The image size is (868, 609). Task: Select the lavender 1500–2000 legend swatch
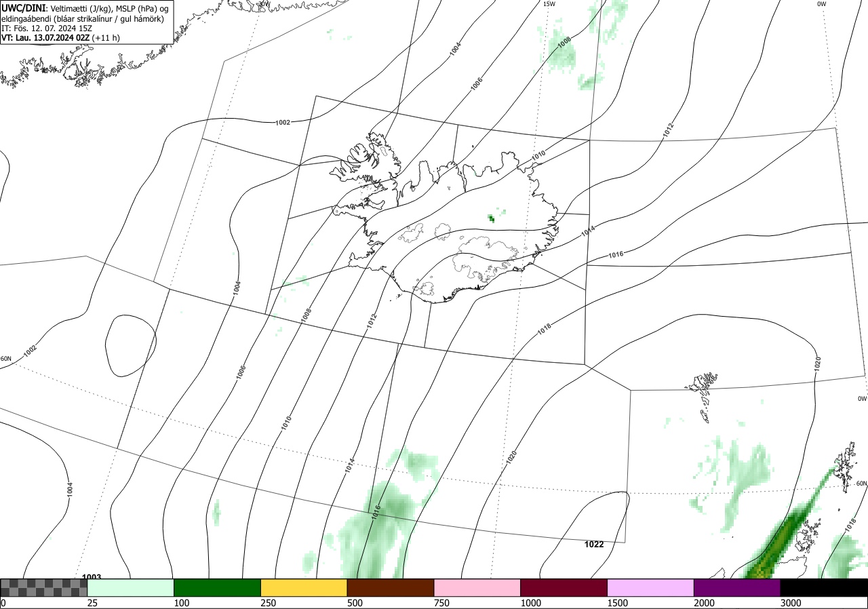point(651,587)
